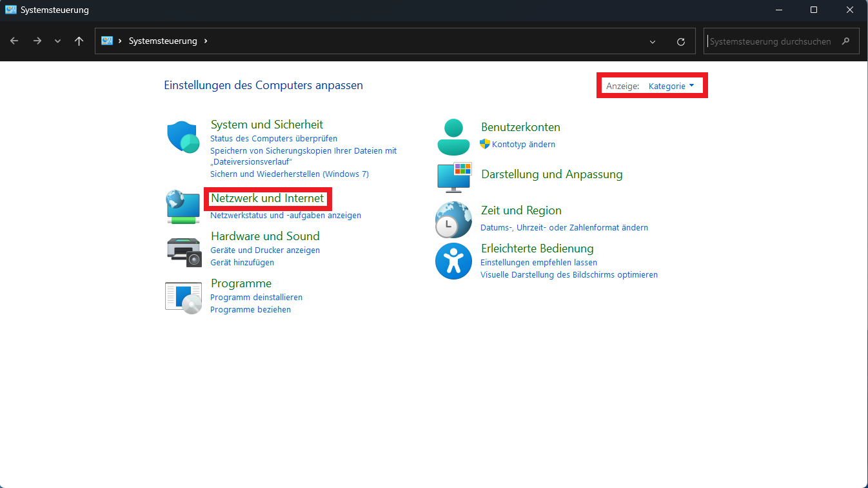The width and height of the screenshot is (868, 488).
Task: Click the Benutzerkonten user icon
Action: pyautogui.click(x=453, y=137)
